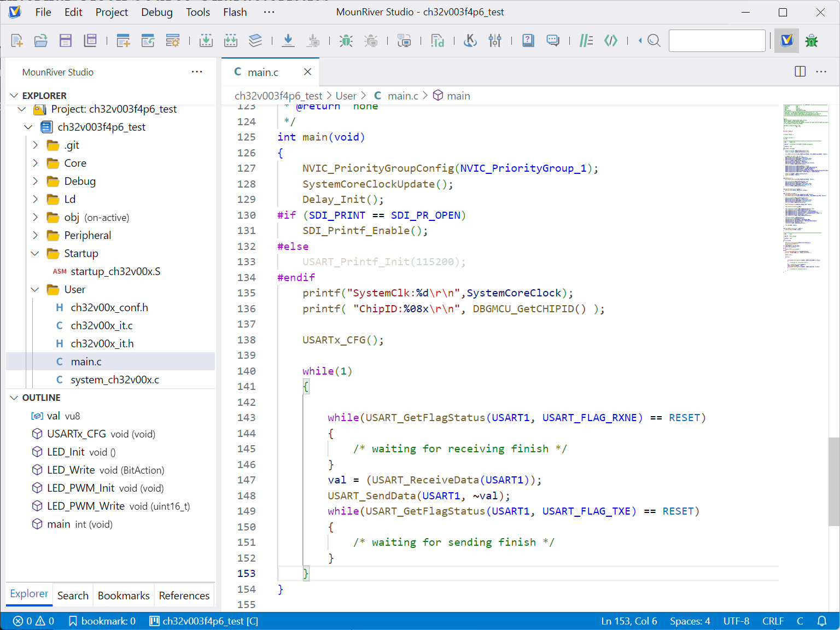The height and width of the screenshot is (630, 840).
Task: Click the New Project toolbar icon
Action: (124, 40)
